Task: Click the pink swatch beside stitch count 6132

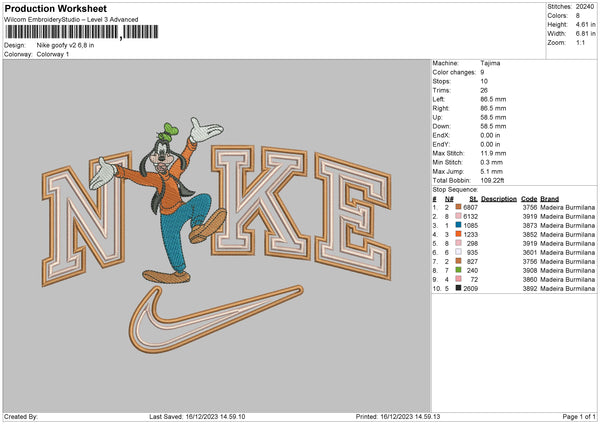Action: [458, 216]
